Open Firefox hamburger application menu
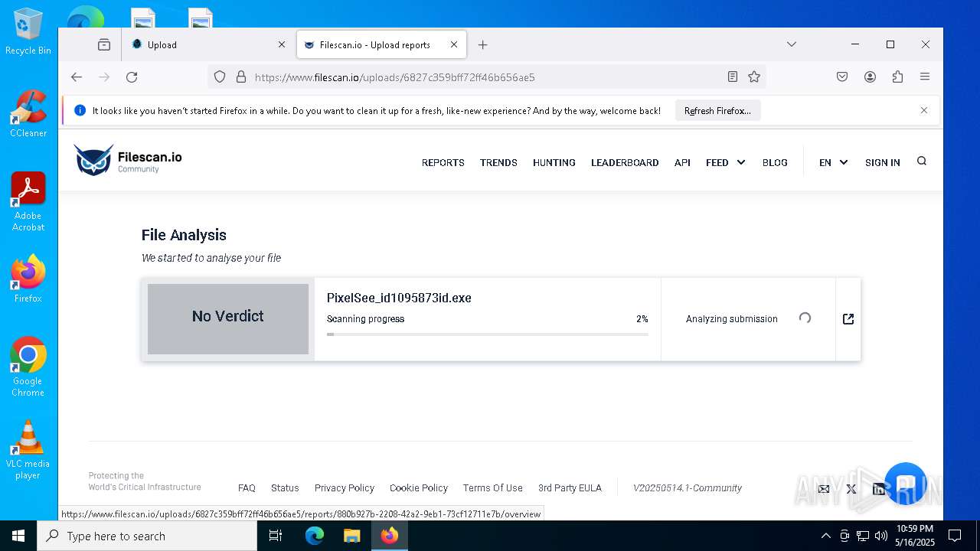Viewport: 980px width, 551px height. tap(925, 77)
